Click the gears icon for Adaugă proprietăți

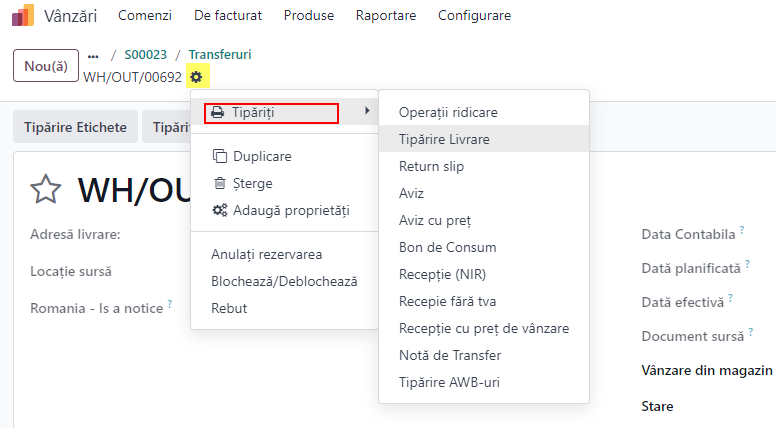[x=220, y=210]
